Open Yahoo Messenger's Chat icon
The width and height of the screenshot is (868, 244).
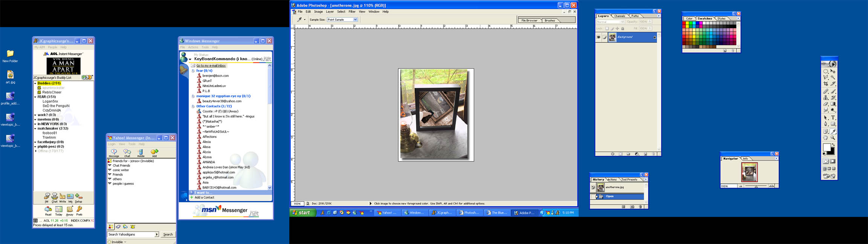pos(127,152)
